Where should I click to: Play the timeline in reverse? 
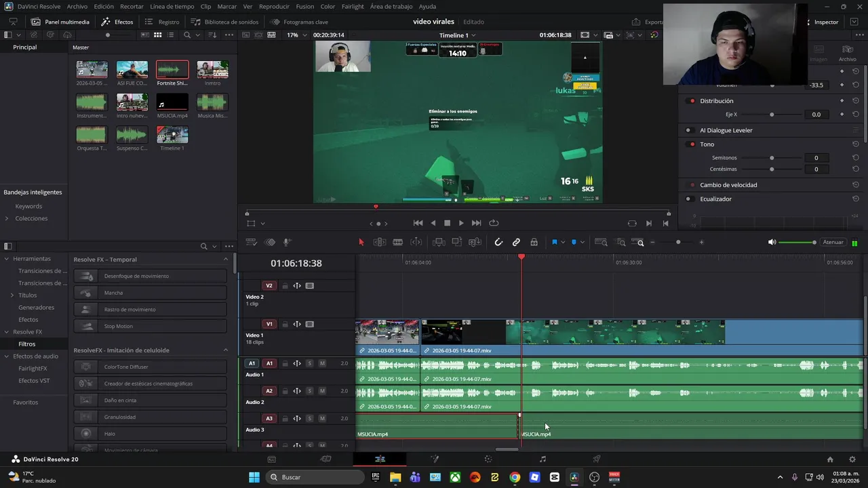(x=433, y=223)
